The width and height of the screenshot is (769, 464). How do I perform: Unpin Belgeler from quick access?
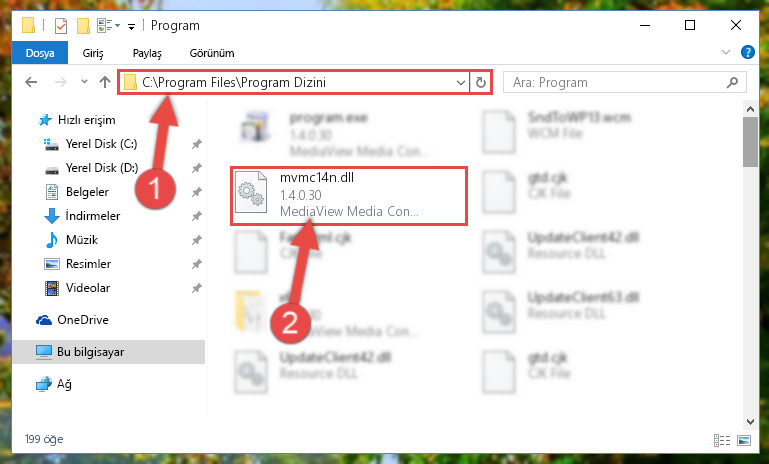(197, 192)
